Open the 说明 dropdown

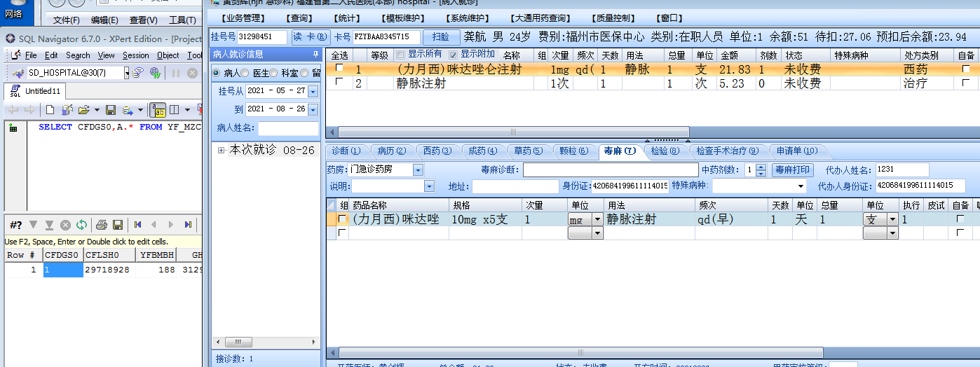pos(430,186)
